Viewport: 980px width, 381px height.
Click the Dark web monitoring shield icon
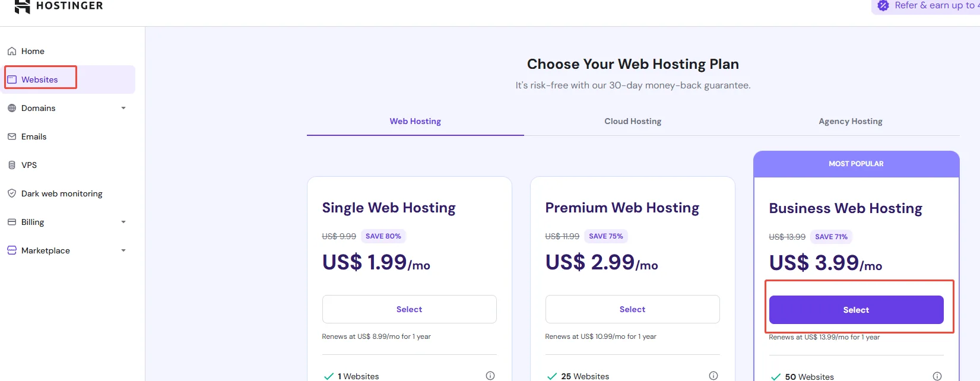[12, 193]
